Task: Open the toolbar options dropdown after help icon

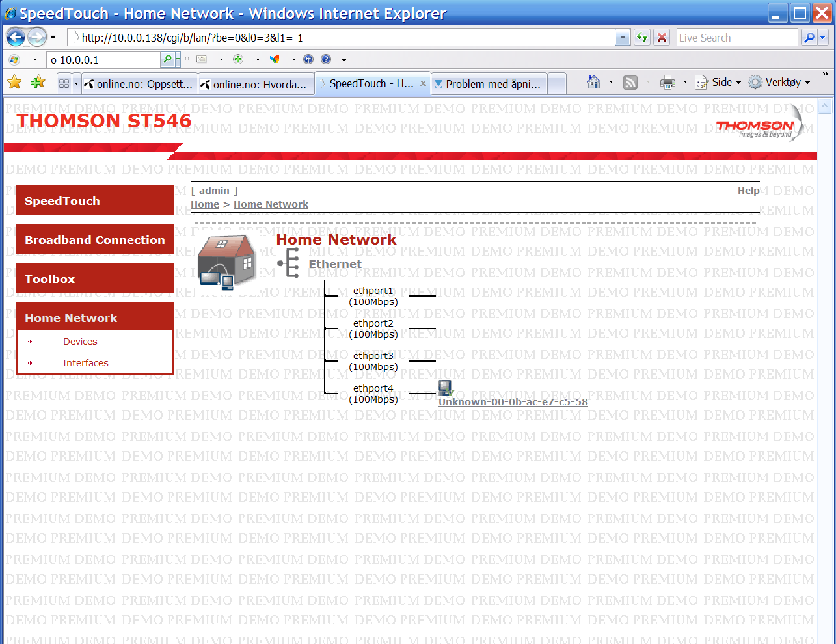Action: coord(344,60)
